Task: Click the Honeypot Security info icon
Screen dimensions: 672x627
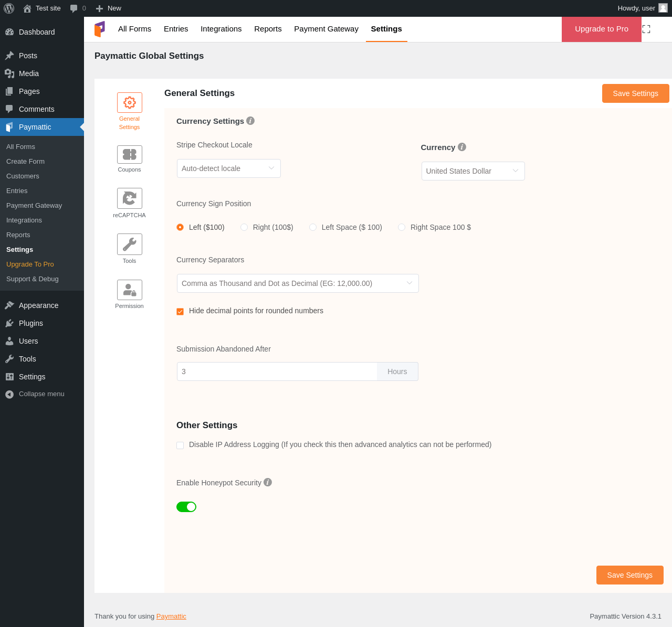Action: coord(268,482)
